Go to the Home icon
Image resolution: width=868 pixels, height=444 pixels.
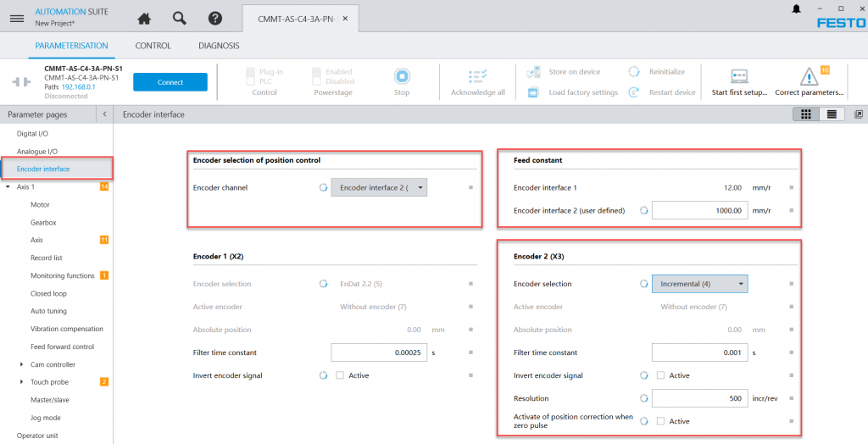144,19
